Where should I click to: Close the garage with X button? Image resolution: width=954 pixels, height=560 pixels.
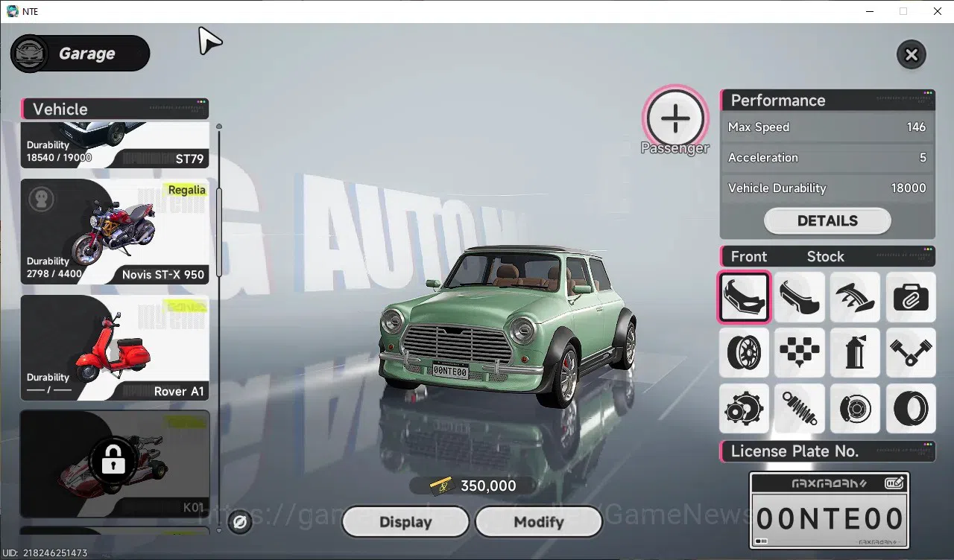[911, 54]
